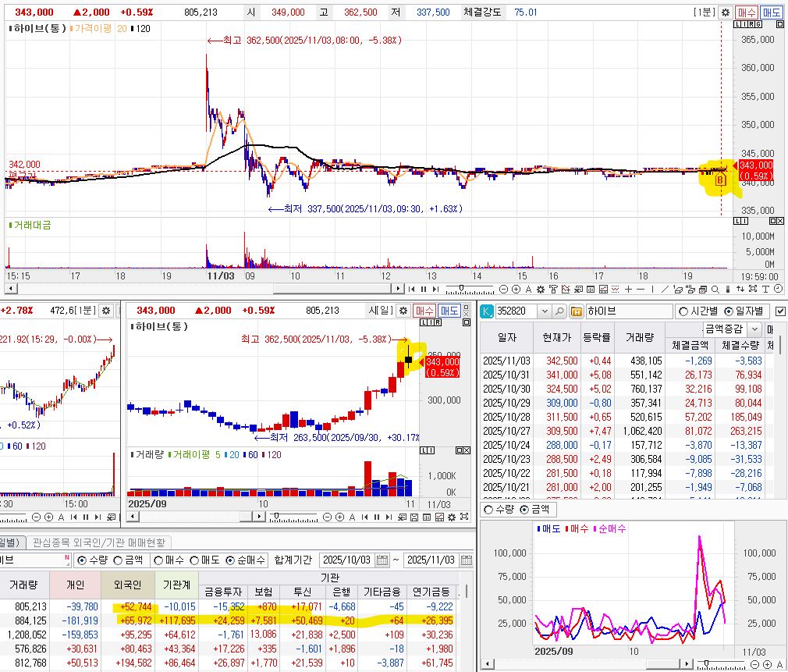Click the search magnifier next to stock code

click(x=559, y=311)
